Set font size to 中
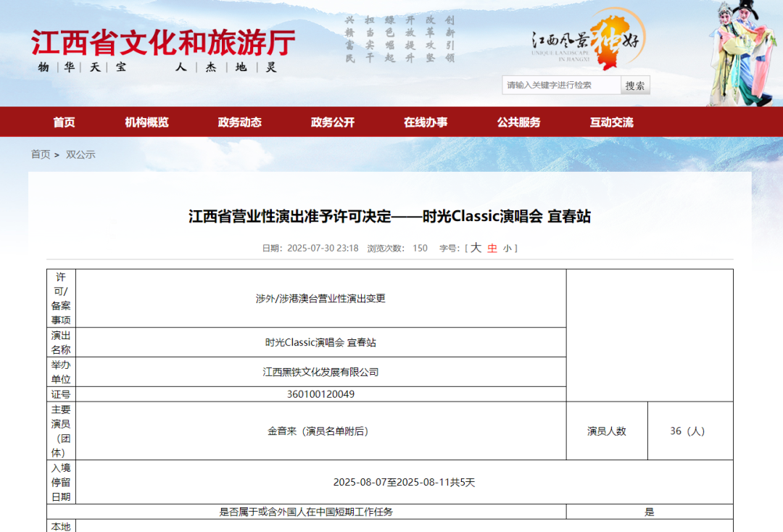 (x=492, y=248)
